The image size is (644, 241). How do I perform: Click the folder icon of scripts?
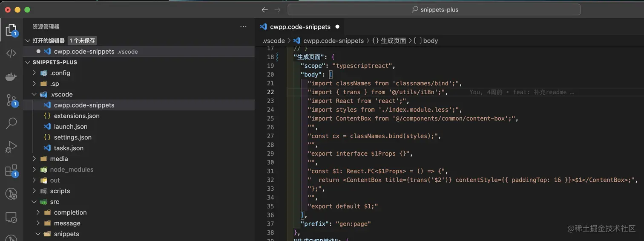point(43,191)
